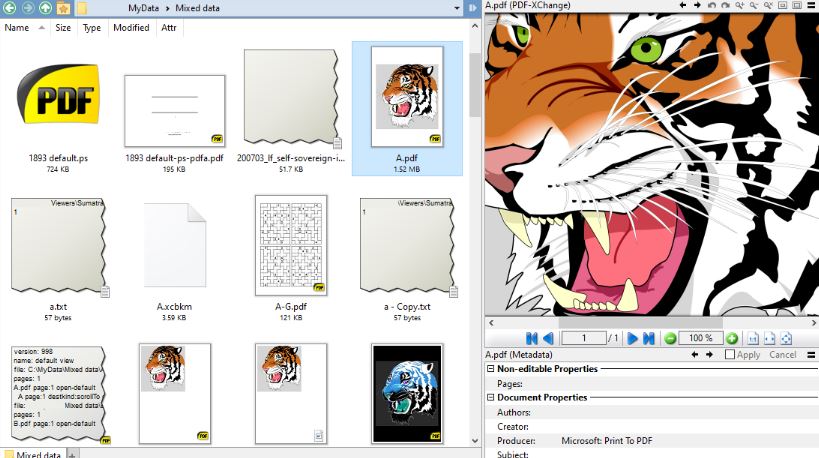819x458 pixels.
Task: Jump to first page of PDF
Action: click(x=532, y=338)
